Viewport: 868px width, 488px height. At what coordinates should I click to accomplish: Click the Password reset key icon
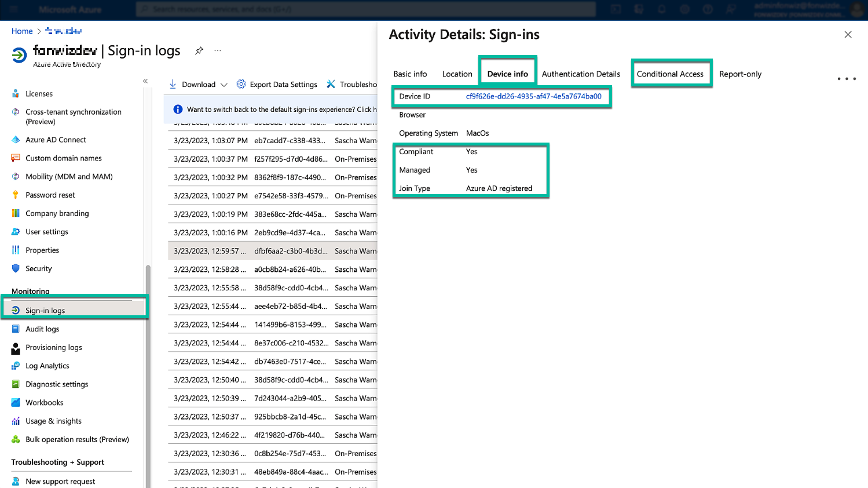pos(16,195)
